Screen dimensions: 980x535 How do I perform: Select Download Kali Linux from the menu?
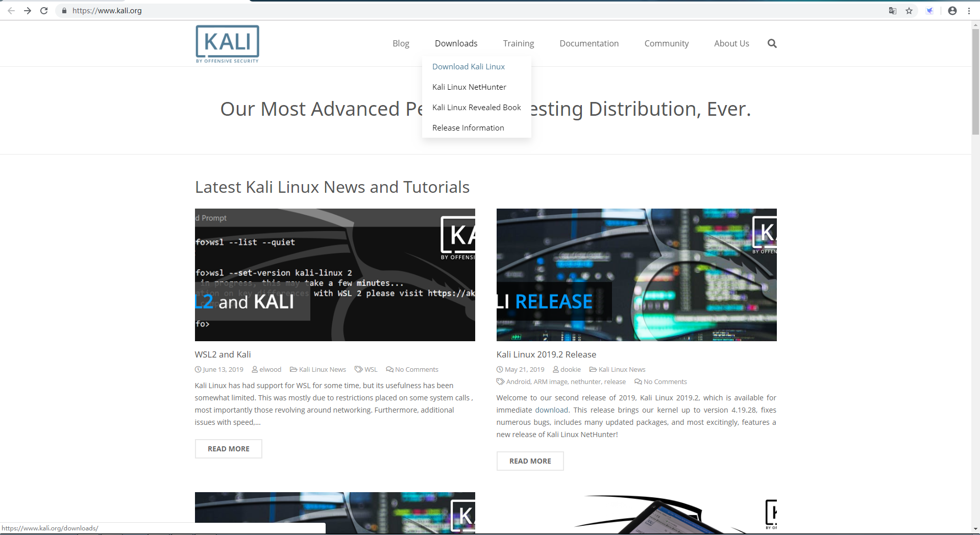point(468,66)
